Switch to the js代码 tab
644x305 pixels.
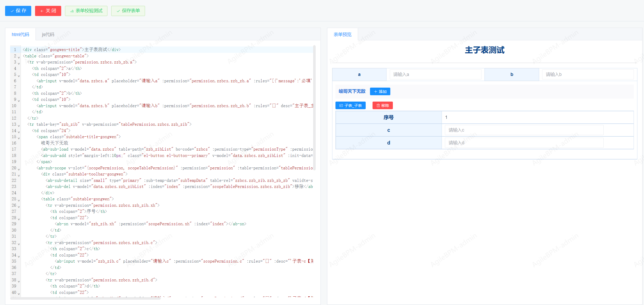coord(48,35)
